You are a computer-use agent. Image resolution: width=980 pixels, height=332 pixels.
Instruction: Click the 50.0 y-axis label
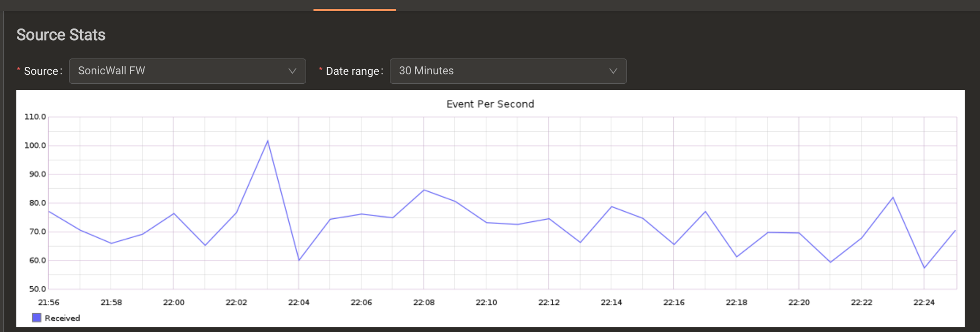tap(37, 289)
